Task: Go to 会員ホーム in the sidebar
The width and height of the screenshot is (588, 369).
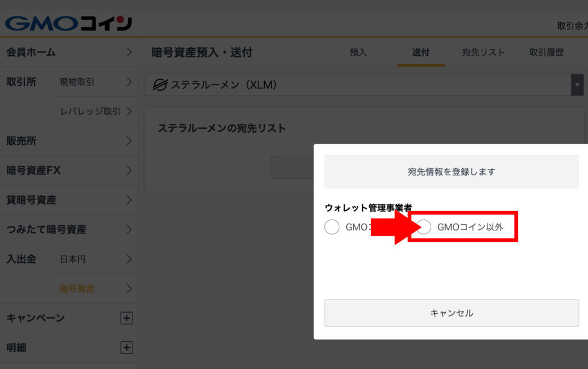Action: pos(31,52)
